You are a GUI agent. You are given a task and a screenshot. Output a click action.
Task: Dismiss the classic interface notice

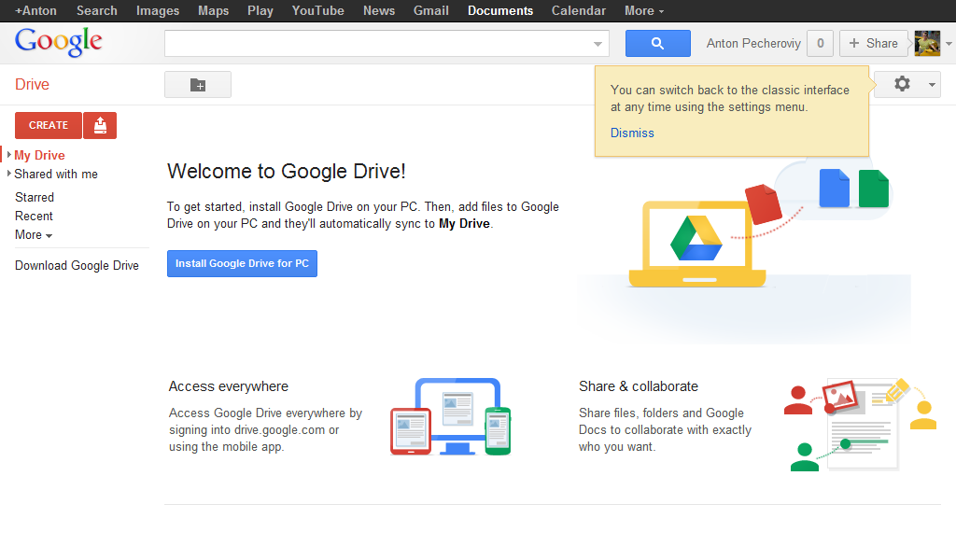(x=632, y=133)
